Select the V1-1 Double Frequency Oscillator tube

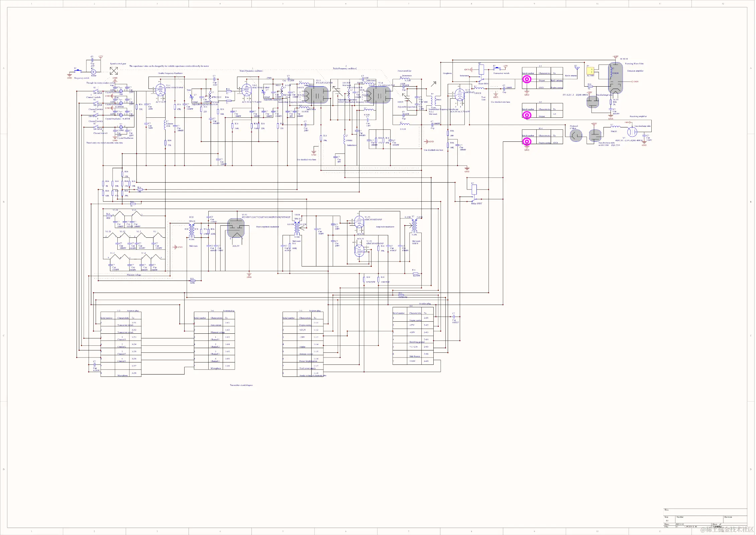pyautogui.click(x=161, y=90)
